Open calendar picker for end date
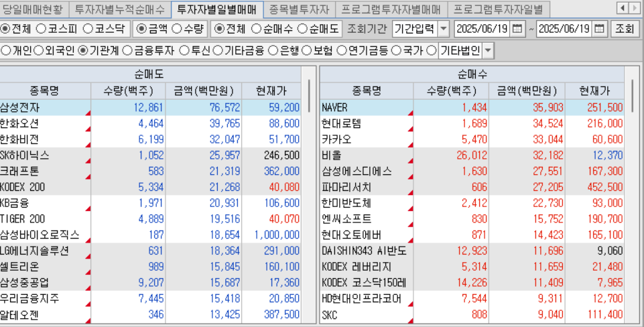This screenshot has height=327, width=644. [x=600, y=29]
